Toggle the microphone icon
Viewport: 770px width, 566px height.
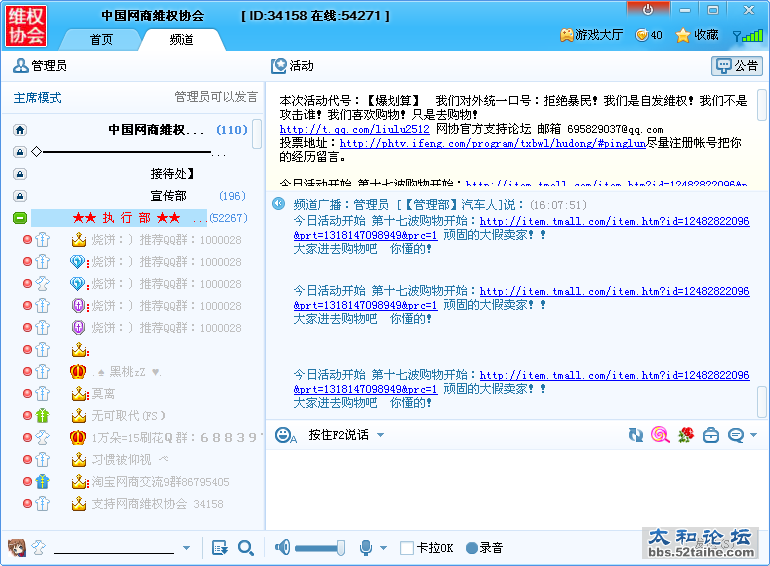(366, 547)
